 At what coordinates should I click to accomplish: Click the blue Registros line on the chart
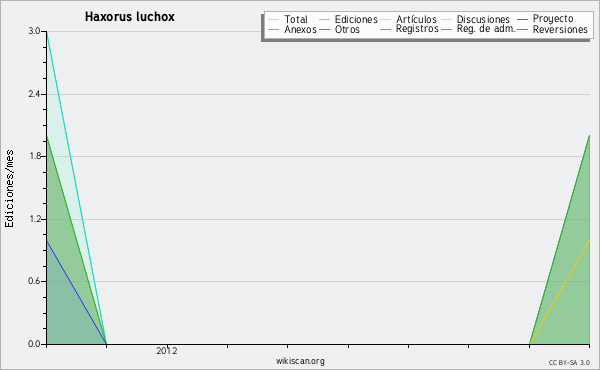pos(77,292)
